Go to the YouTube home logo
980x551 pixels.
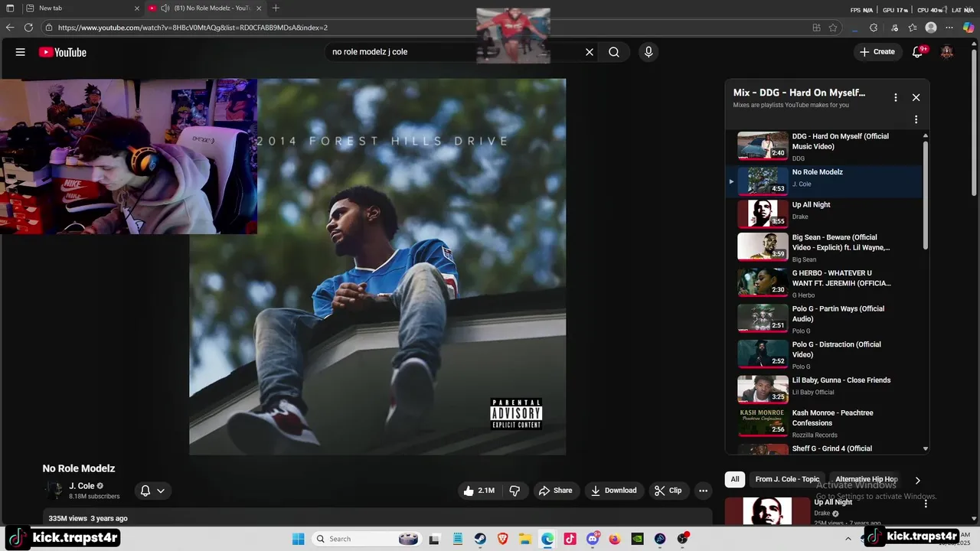(63, 52)
